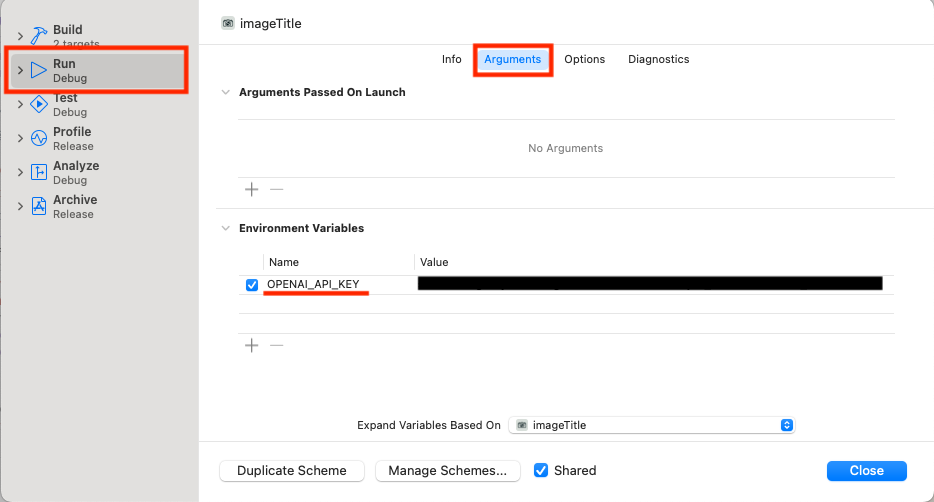The image size is (934, 502).
Task: Expand the Build action disclosure arrow
Action: pos(20,36)
